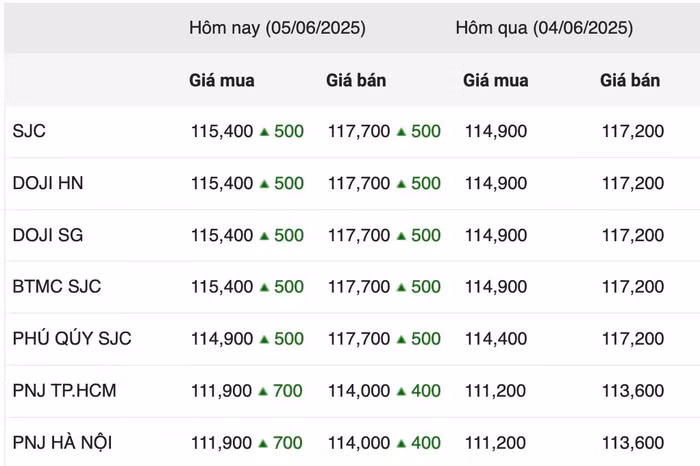Click the up arrow in DOJI HN buy column
700x466 pixels.
(x=265, y=183)
